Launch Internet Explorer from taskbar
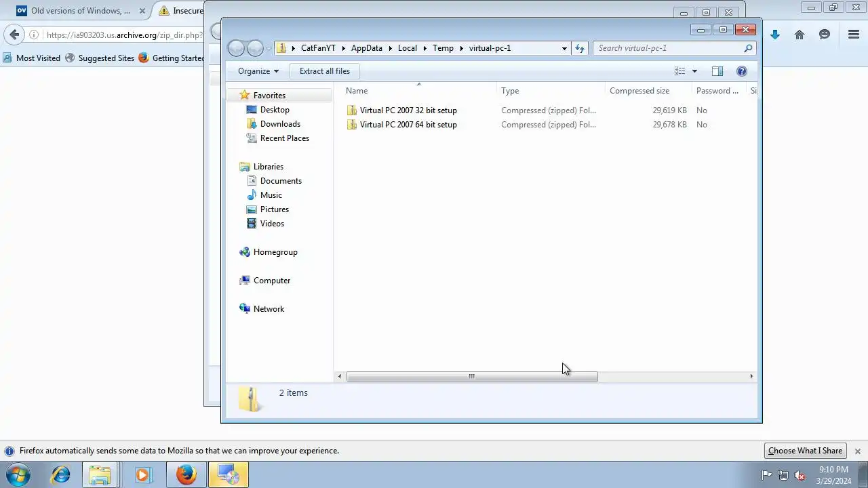The width and height of the screenshot is (868, 488). 60,475
